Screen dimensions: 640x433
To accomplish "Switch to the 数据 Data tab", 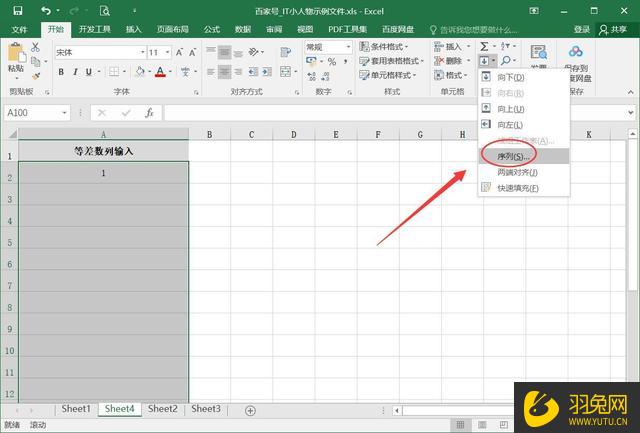I will pyautogui.click(x=243, y=29).
